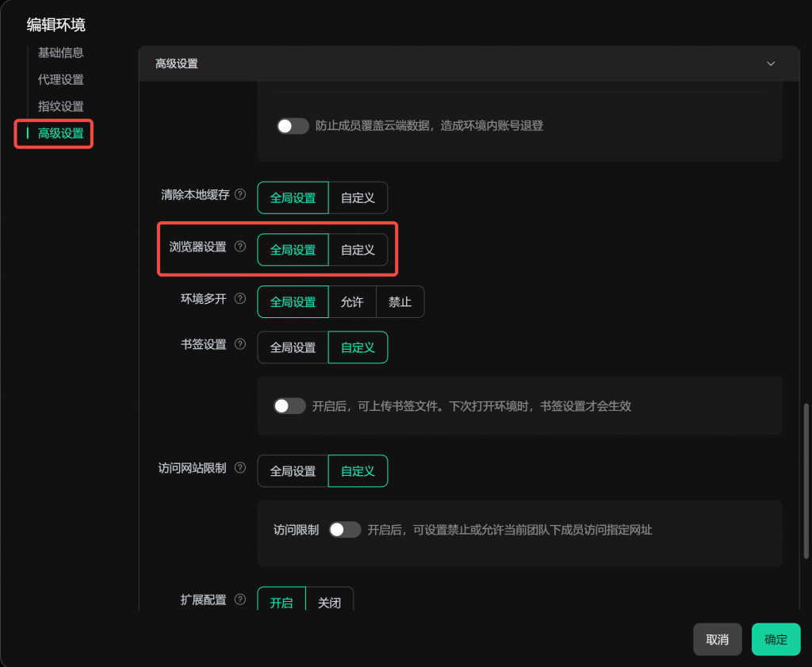Select 高级设置 in the sidebar

(61, 133)
